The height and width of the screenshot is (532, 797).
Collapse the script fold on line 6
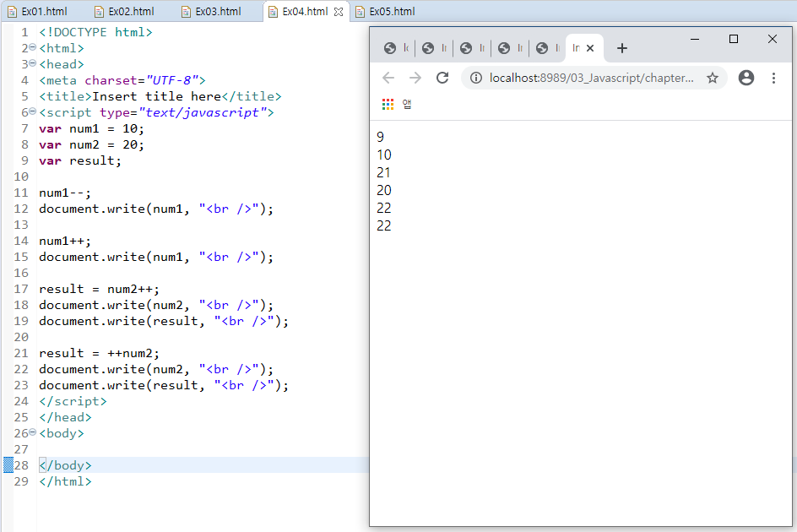pos(33,112)
